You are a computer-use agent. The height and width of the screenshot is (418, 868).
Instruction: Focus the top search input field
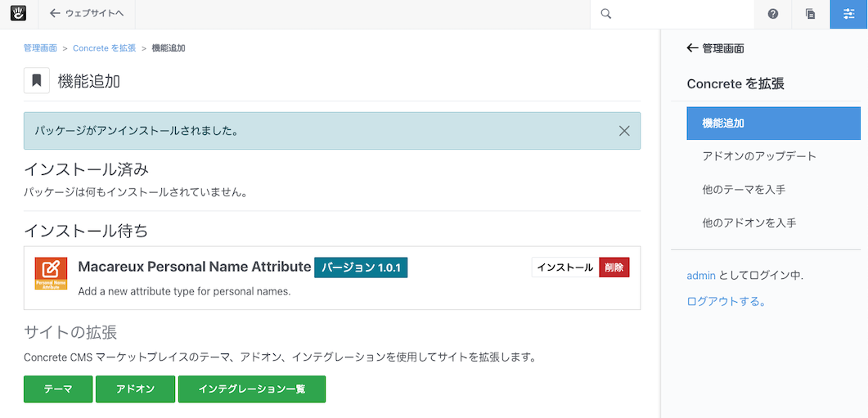[x=672, y=14]
